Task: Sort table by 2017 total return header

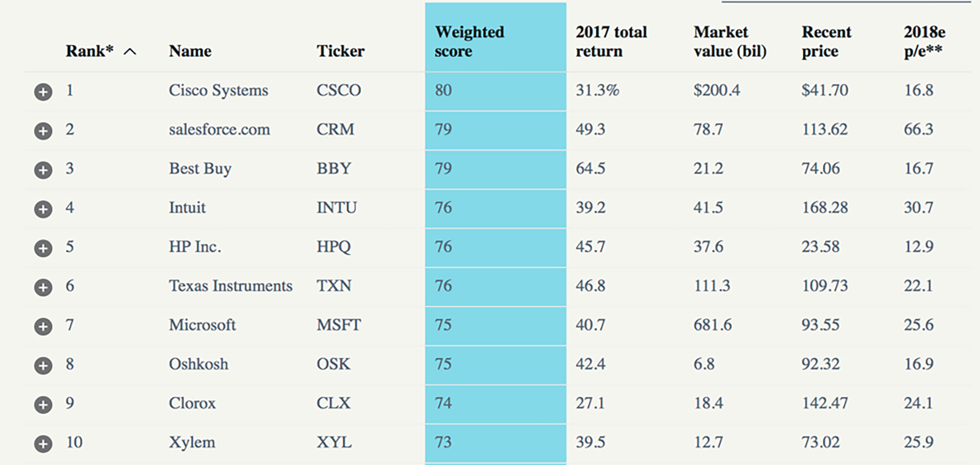Action: tap(611, 42)
